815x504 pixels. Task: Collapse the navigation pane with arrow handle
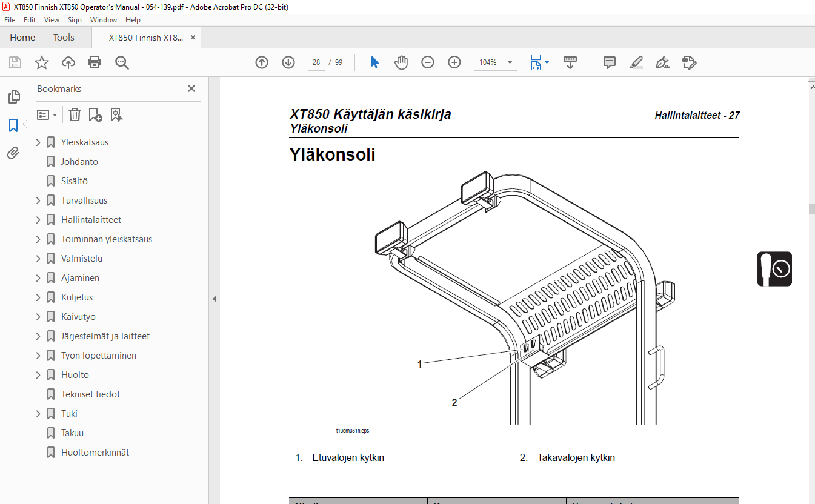214,299
